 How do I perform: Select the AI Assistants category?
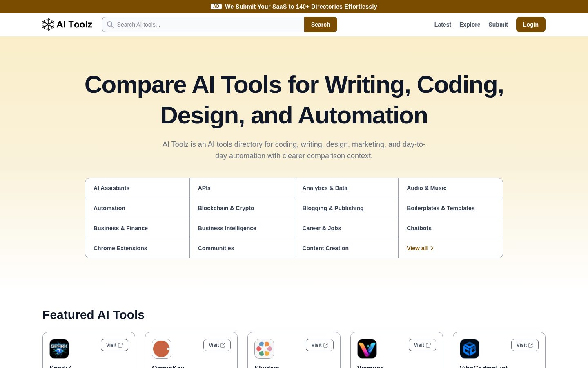(137, 188)
